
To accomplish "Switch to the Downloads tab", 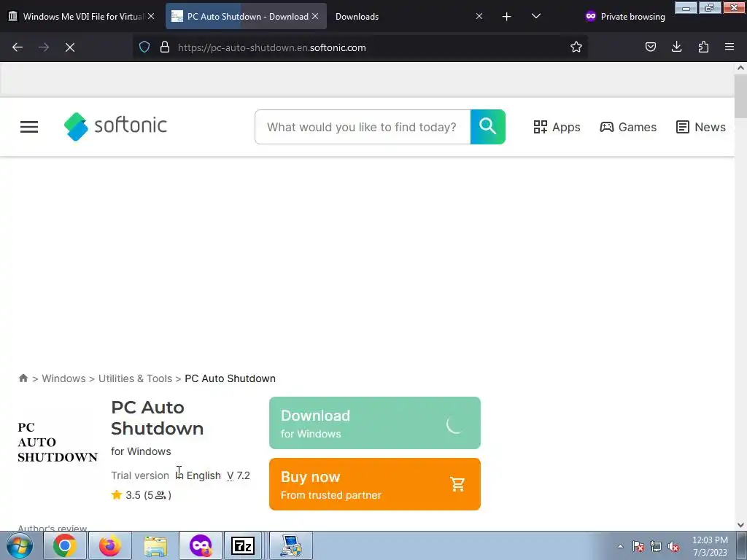I will click(357, 17).
